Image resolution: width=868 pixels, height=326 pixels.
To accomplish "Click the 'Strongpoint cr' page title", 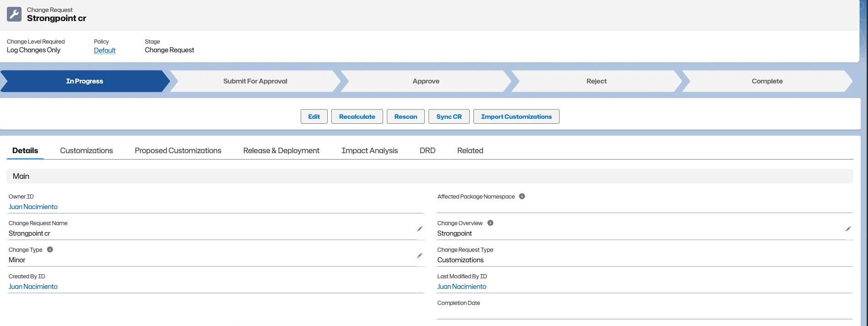I will (56, 18).
